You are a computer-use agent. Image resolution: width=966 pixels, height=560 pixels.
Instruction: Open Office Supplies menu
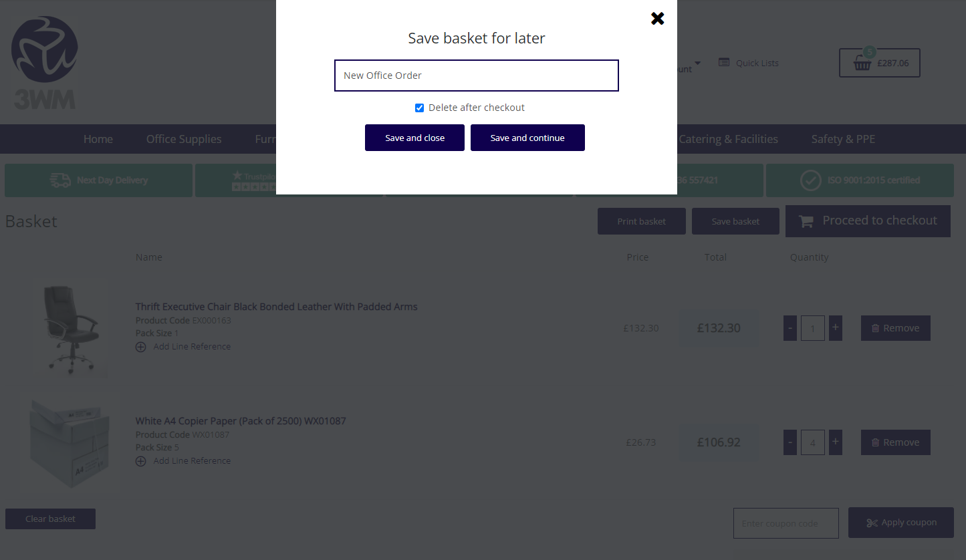tap(184, 139)
